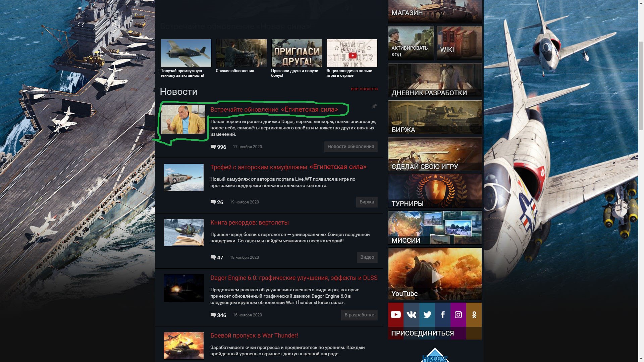Open the ДНЕВНИК РАЗРАБОТКИ banner
The image size is (644, 362).
(435, 80)
